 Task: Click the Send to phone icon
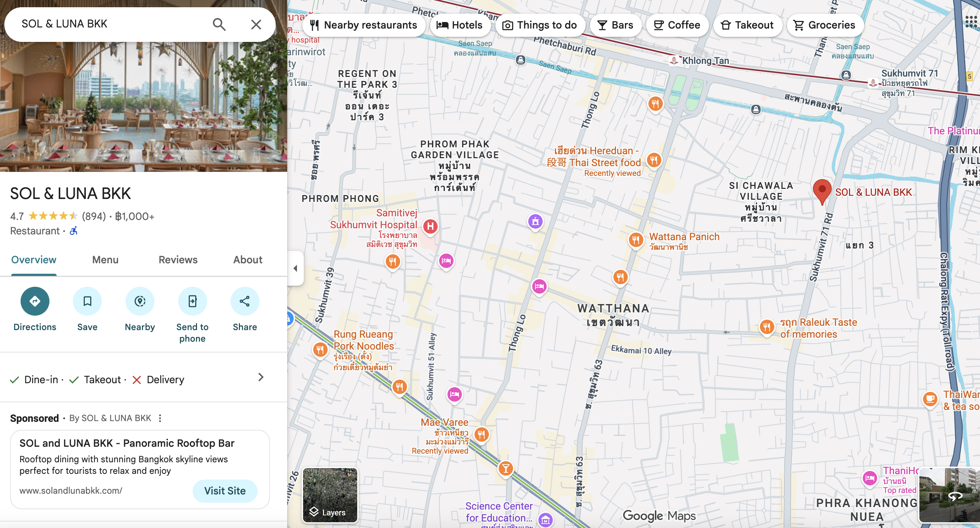(192, 301)
